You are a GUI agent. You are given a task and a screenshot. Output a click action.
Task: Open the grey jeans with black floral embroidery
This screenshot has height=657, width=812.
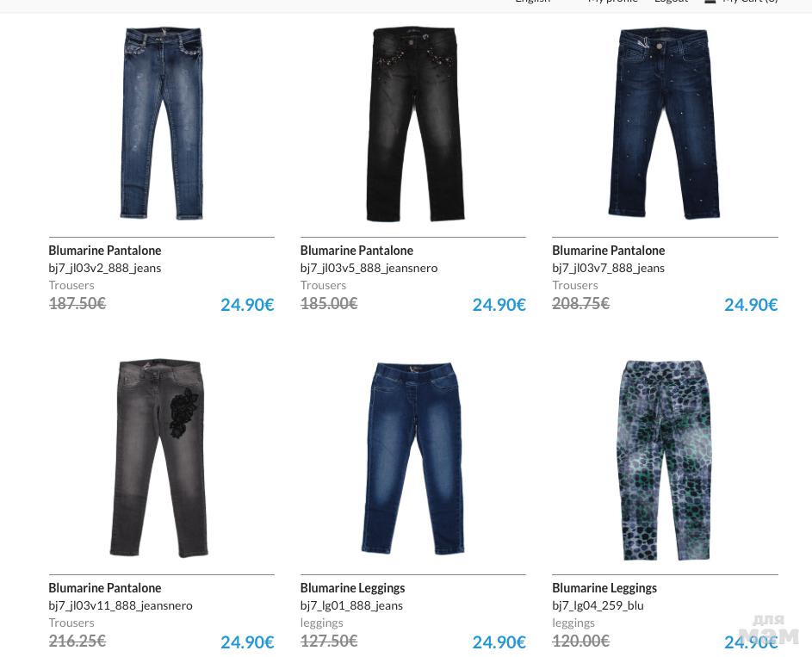click(x=159, y=459)
